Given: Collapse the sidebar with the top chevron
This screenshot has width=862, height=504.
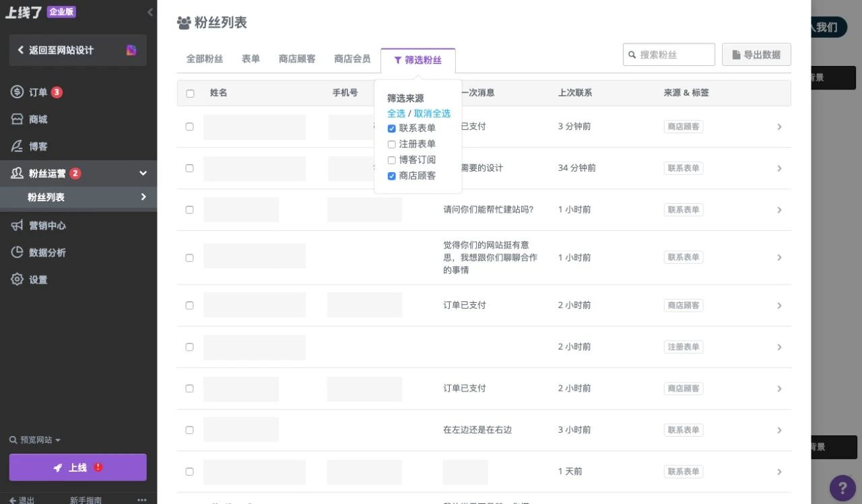Looking at the screenshot, I should 150,11.
